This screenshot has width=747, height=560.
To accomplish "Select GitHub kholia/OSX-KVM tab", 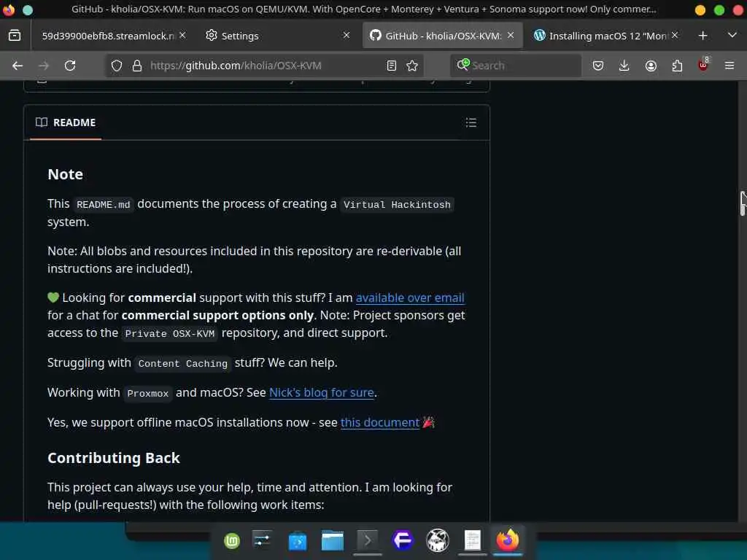I will [x=443, y=36].
